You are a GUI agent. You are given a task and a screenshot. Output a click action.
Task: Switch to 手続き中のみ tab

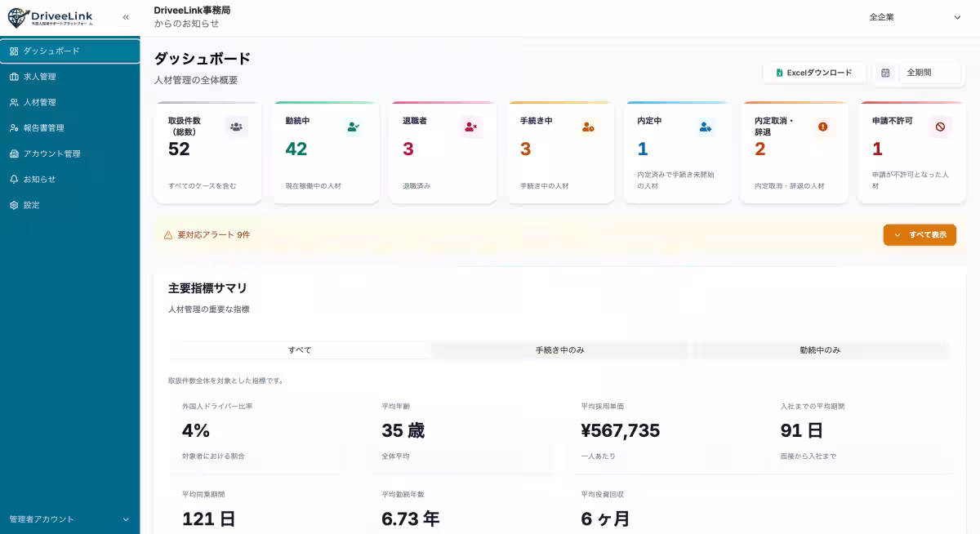[x=560, y=350]
